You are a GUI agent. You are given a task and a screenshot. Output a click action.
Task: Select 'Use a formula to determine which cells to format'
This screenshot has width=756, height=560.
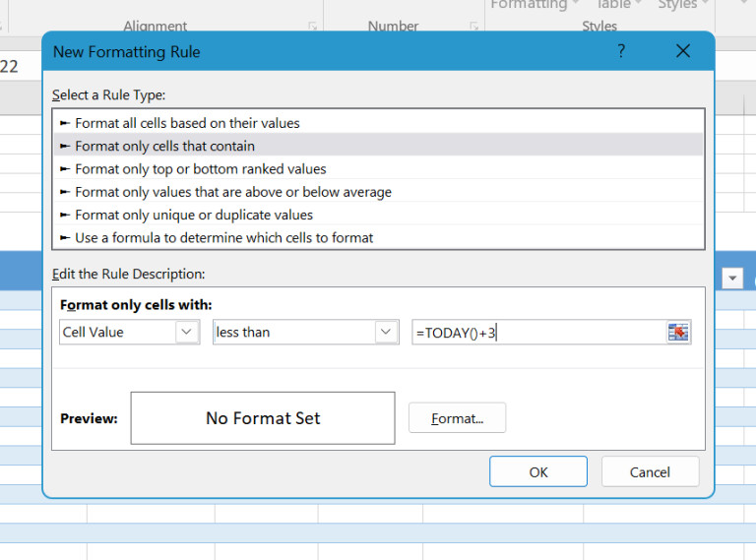click(x=223, y=237)
